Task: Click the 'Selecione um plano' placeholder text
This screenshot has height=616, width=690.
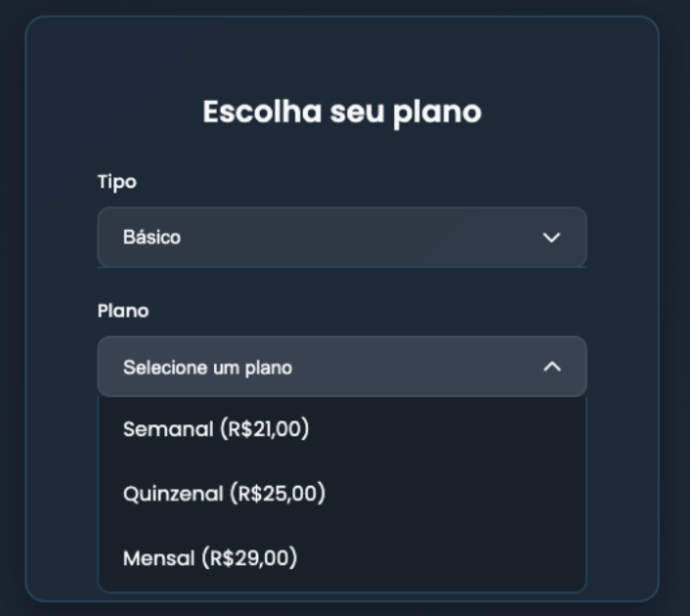Action: (x=207, y=368)
